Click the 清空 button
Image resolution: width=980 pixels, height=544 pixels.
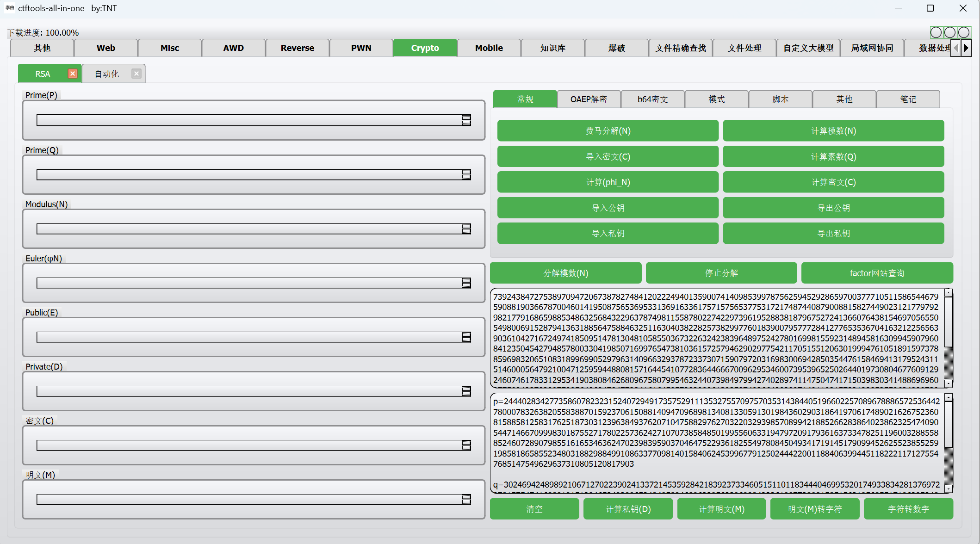coord(534,509)
